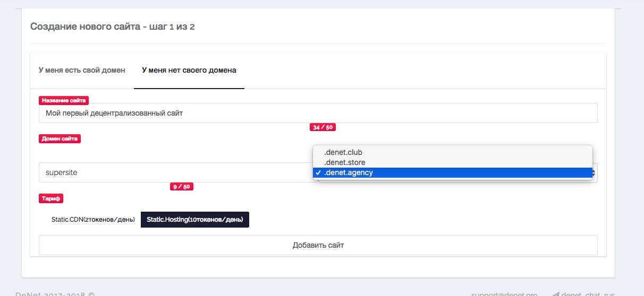Switch to "У меня есть свой домен" tab
The width and height of the screenshot is (644, 296).
(x=82, y=70)
